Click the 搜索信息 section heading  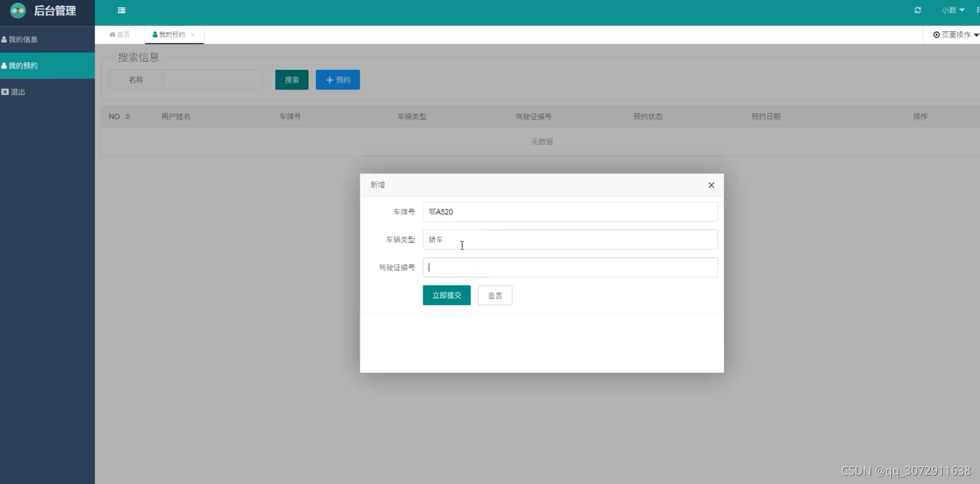(138, 57)
